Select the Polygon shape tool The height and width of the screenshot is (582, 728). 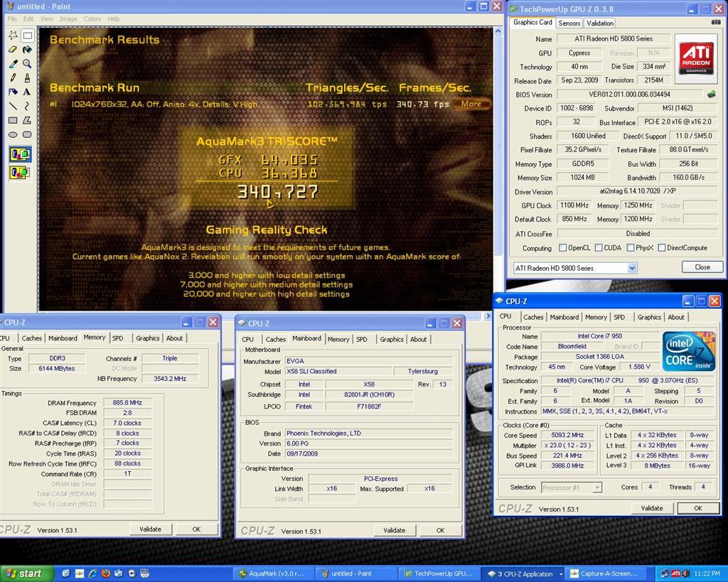point(28,120)
